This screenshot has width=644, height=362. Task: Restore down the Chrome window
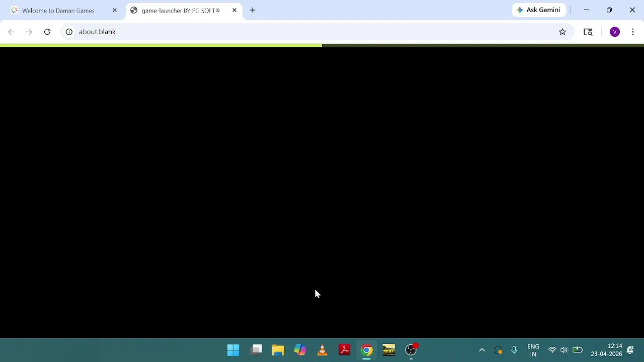pyautogui.click(x=609, y=10)
